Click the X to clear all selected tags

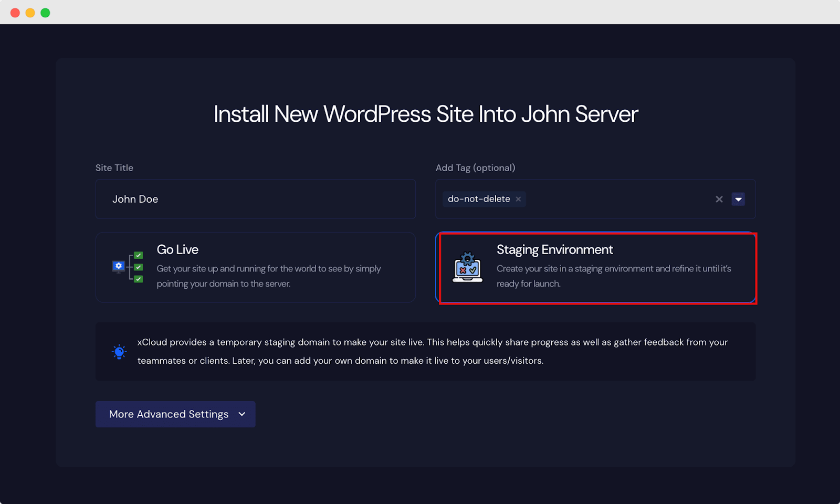click(719, 199)
